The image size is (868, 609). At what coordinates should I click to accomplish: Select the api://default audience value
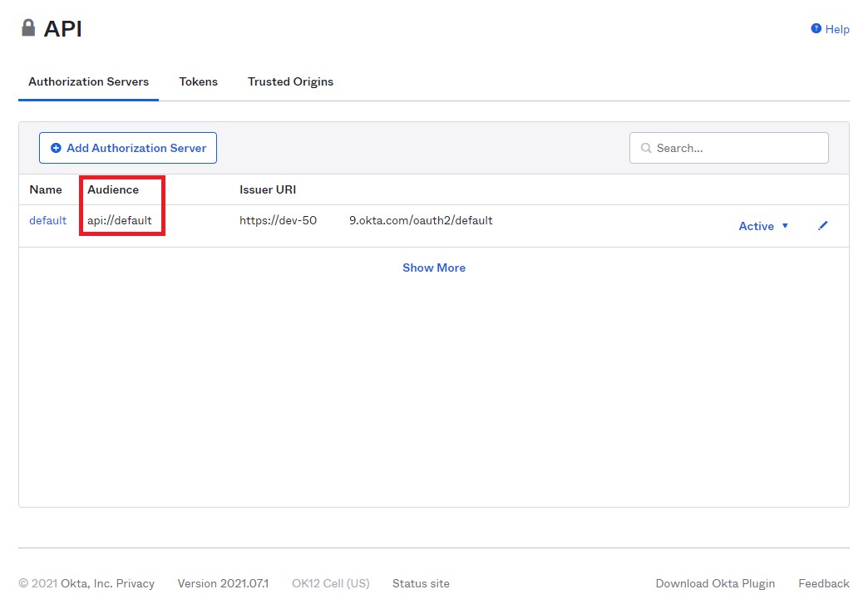click(120, 220)
